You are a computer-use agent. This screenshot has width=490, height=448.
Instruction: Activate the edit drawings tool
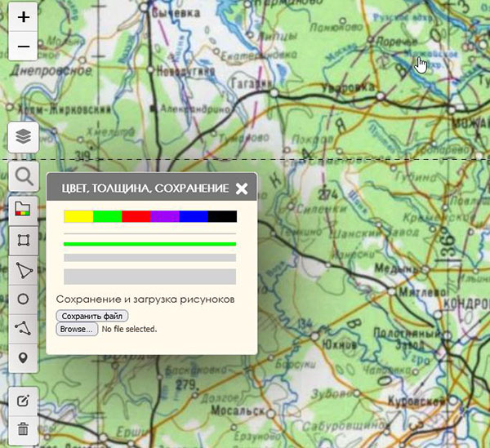tap(23, 400)
